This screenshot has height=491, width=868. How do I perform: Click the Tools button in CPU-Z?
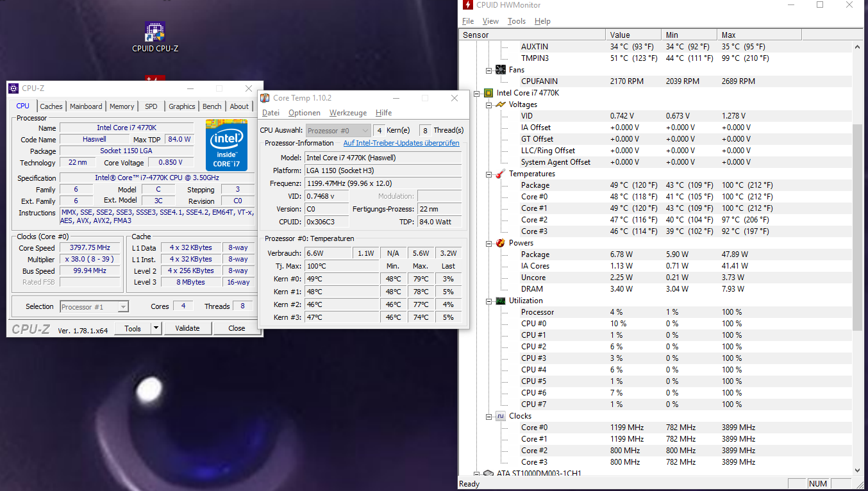click(x=133, y=328)
